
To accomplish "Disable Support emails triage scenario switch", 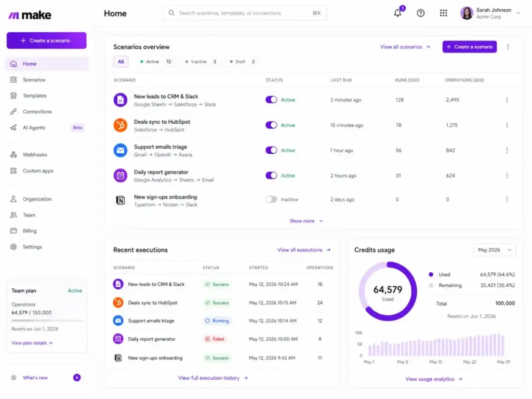I will pyautogui.click(x=271, y=150).
